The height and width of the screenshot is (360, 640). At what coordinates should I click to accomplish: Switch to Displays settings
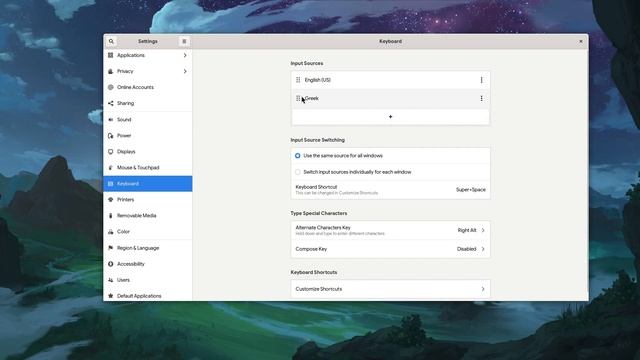coord(126,151)
